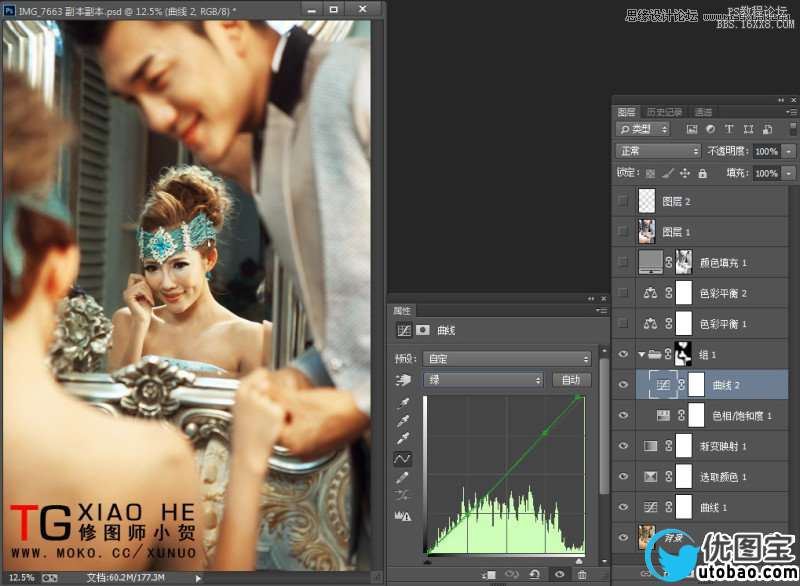Click the view previous state icon
Image resolution: width=800 pixels, height=586 pixels.
point(511,575)
